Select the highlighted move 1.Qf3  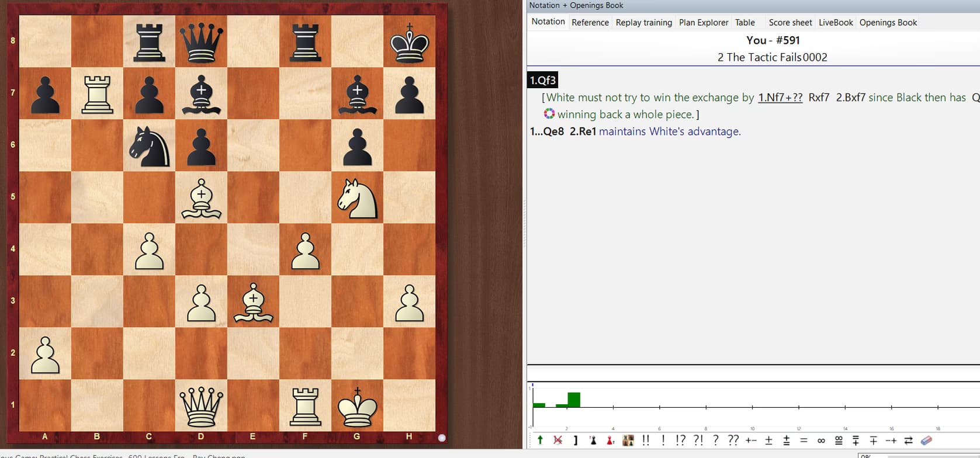543,80
